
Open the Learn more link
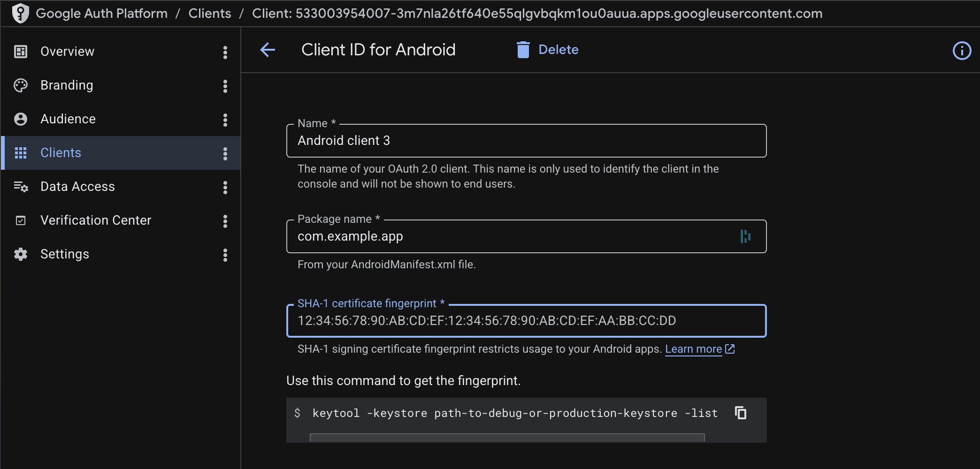click(693, 349)
